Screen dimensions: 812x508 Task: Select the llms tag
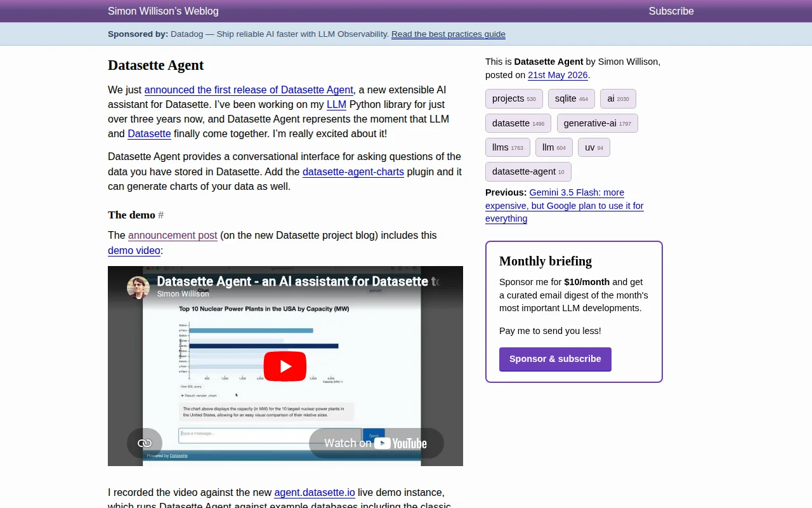coord(507,147)
